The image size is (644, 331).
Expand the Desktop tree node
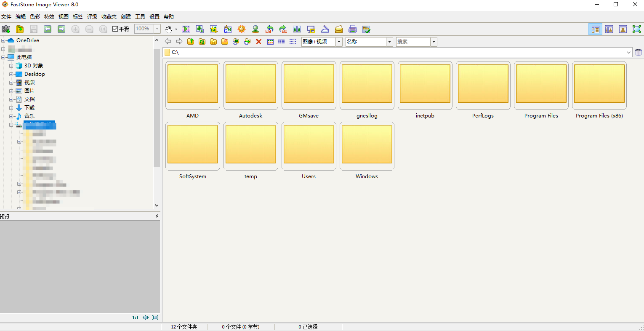coord(11,74)
